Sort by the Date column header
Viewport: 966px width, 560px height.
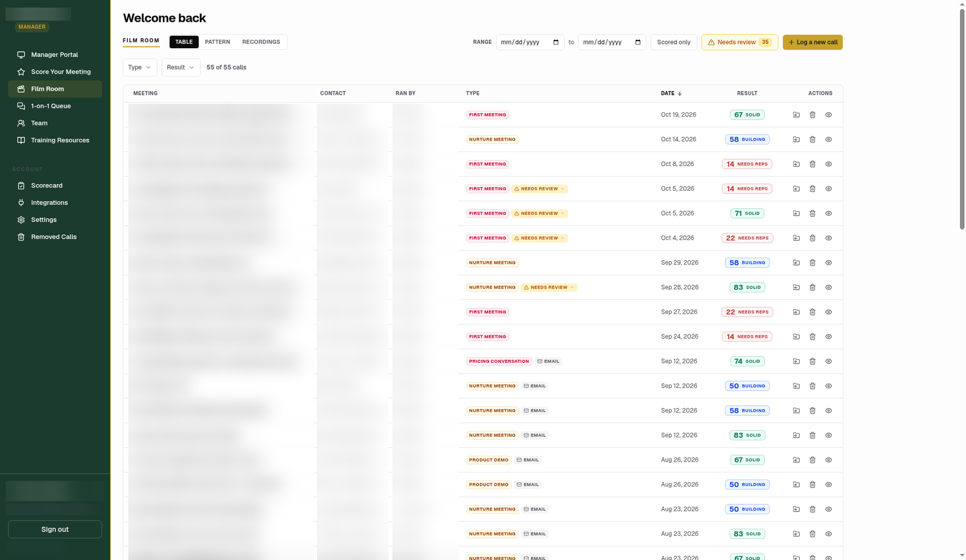click(671, 94)
